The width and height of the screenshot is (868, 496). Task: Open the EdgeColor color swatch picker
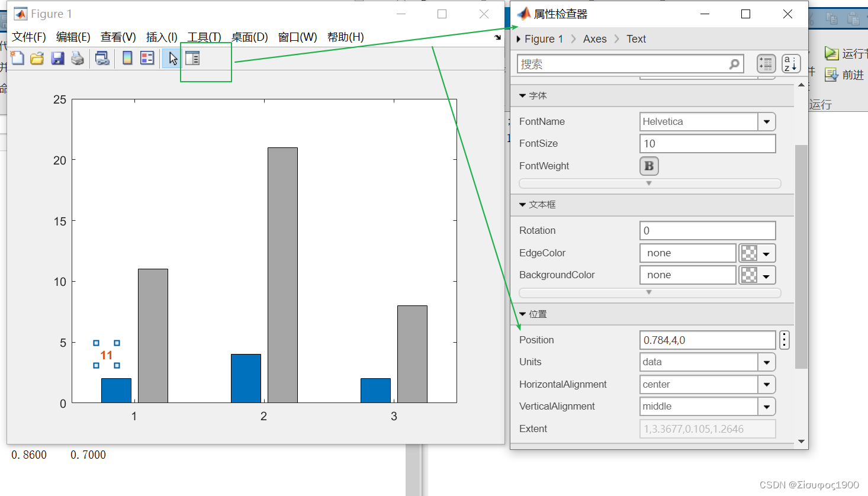(x=750, y=253)
